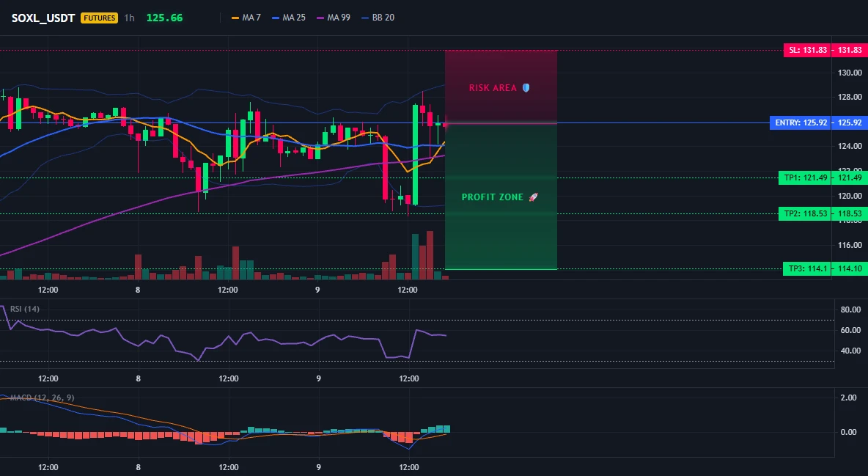Click the 114.10 tag on the price axis
Viewport: 868px width, 476px height.
click(x=850, y=268)
